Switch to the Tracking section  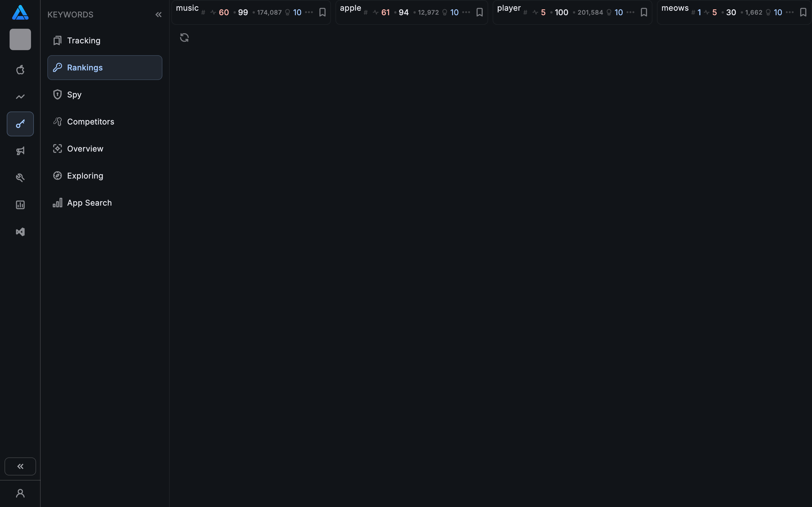tap(83, 40)
